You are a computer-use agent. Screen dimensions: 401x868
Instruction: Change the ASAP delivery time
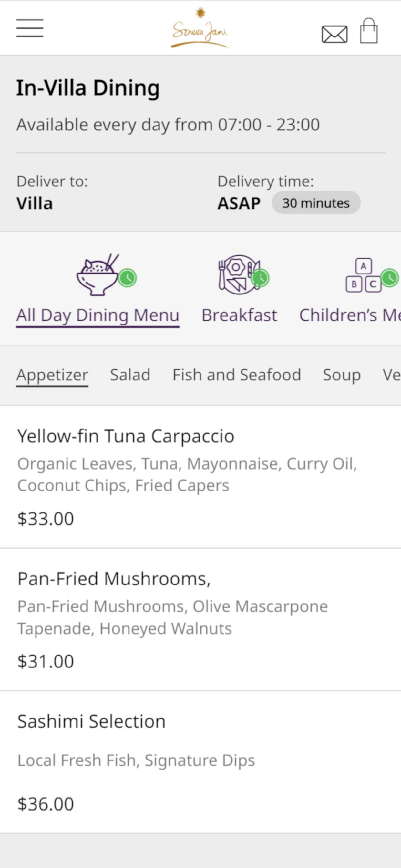[239, 203]
